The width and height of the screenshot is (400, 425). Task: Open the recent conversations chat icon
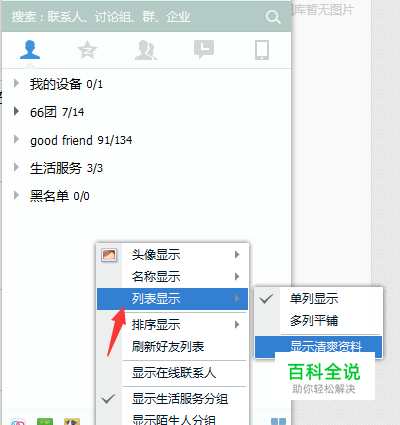(204, 49)
